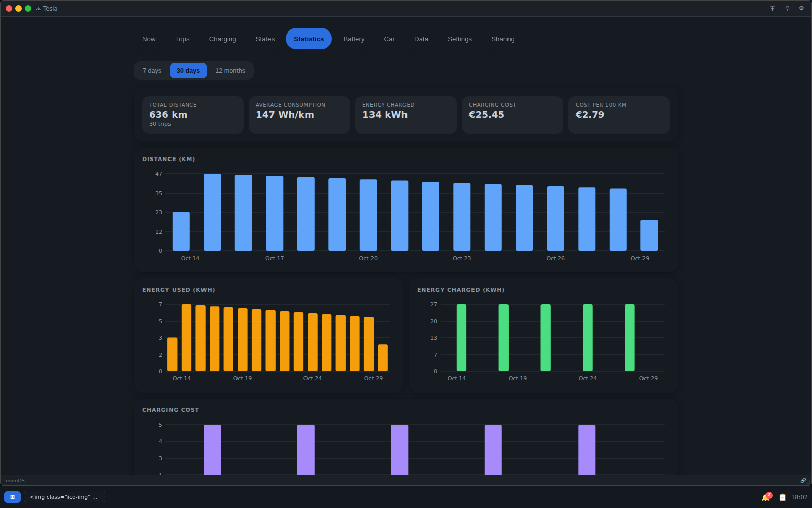Click the Tesla app icon in title bar
812x508 pixels.
(38, 8)
